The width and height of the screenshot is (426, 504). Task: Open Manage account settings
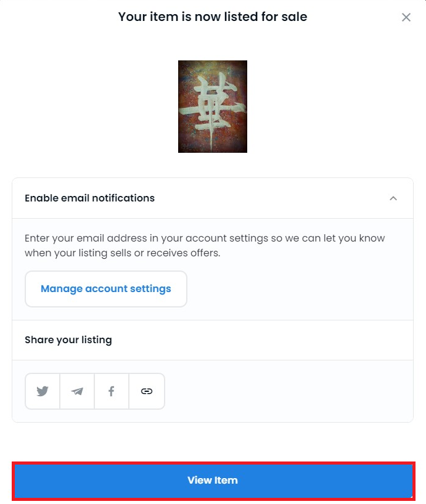[x=106, y=288]
